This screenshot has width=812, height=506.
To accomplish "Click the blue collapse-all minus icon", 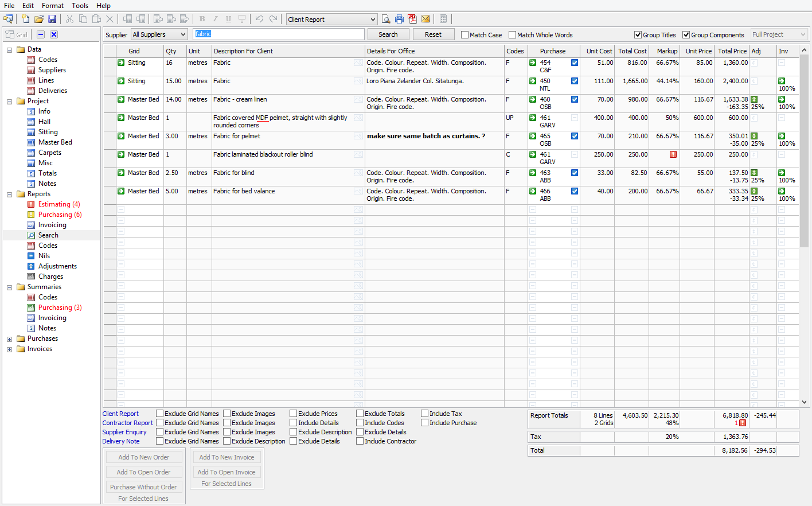I will [41, 34].
